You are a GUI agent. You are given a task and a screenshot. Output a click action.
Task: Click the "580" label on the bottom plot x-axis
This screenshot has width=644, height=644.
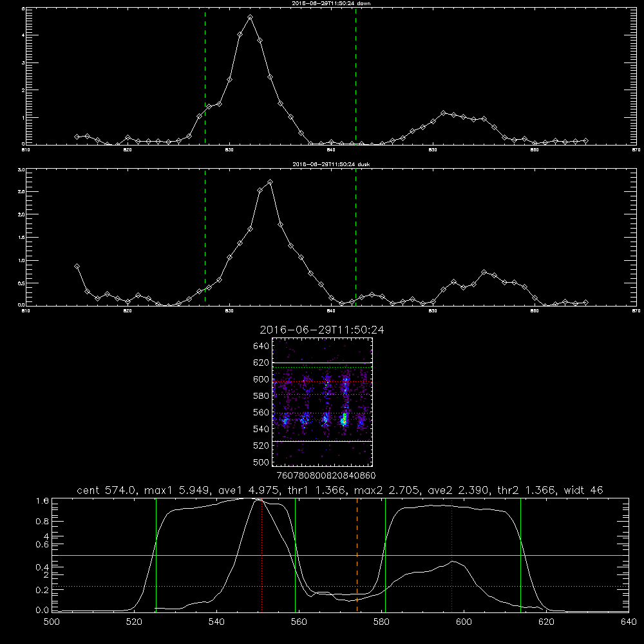point(381,622)
